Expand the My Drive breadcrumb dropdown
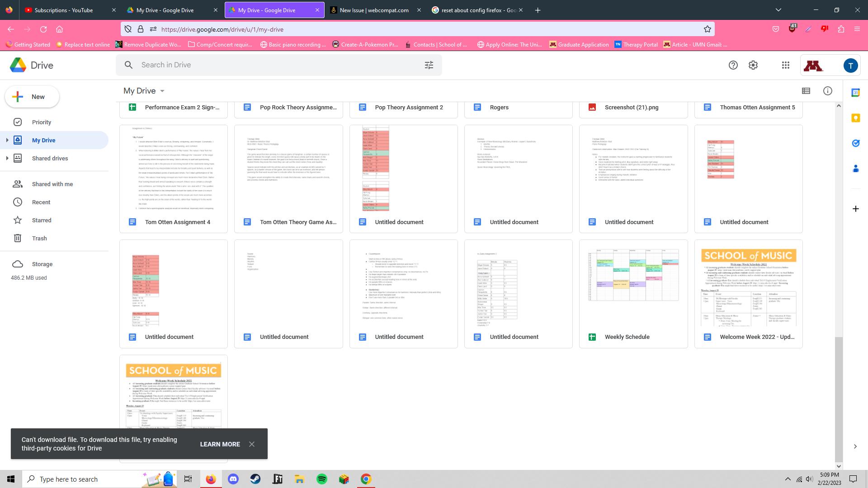The image size is (868, 488). (x=162, y=91)
